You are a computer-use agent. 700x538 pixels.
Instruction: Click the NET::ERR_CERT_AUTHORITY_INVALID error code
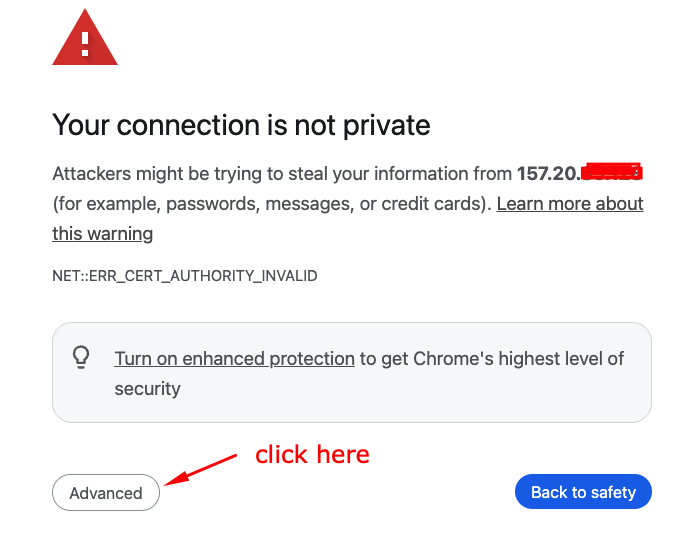[185, 275]
